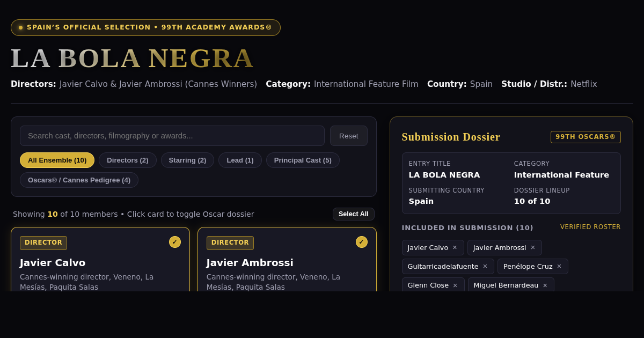
Task: Toggle checkmark on Javier Calvo card
Action: pyautogui.click(x=175, y=242)
